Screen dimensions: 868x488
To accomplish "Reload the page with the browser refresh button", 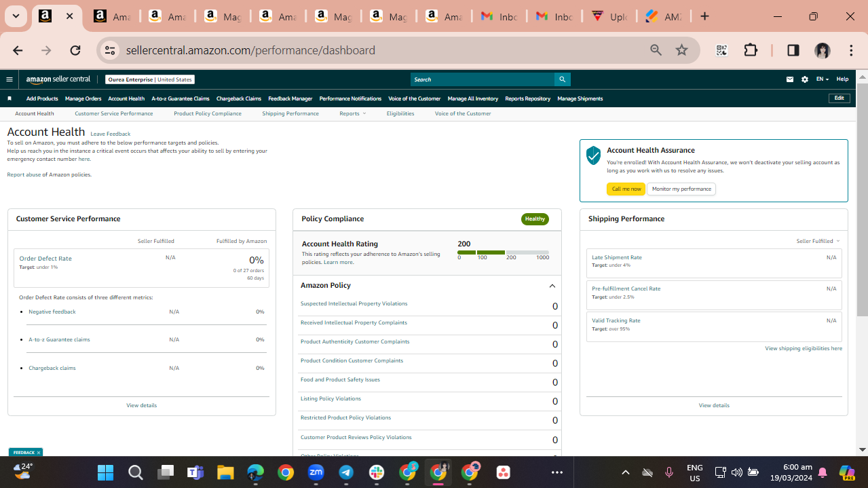I will (75, 50).
